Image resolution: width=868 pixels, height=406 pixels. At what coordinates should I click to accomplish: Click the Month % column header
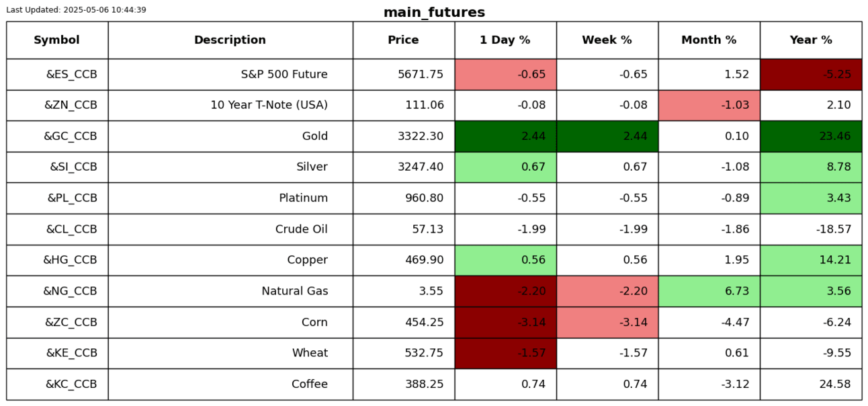(709, 40)
